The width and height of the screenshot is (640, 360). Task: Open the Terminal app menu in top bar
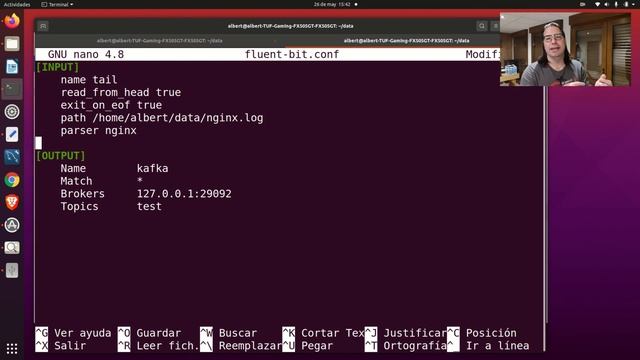(x=57, y=4)
